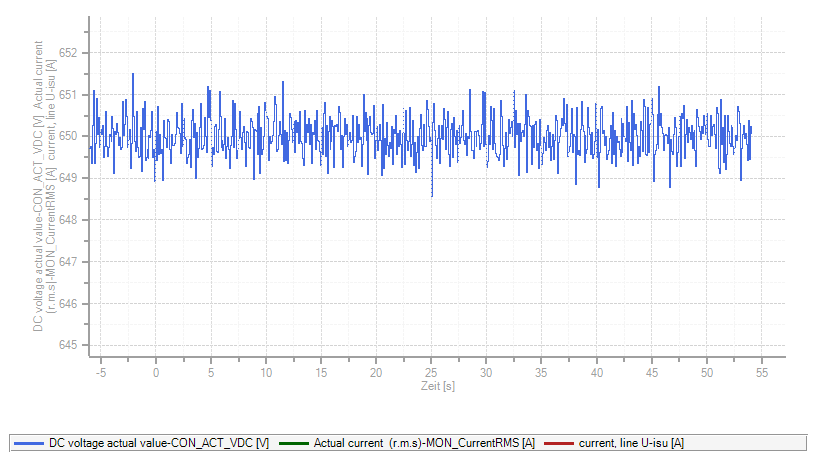Select legend entry current, line U-isu [A]

pyautogui.click(x=631, y=443)
